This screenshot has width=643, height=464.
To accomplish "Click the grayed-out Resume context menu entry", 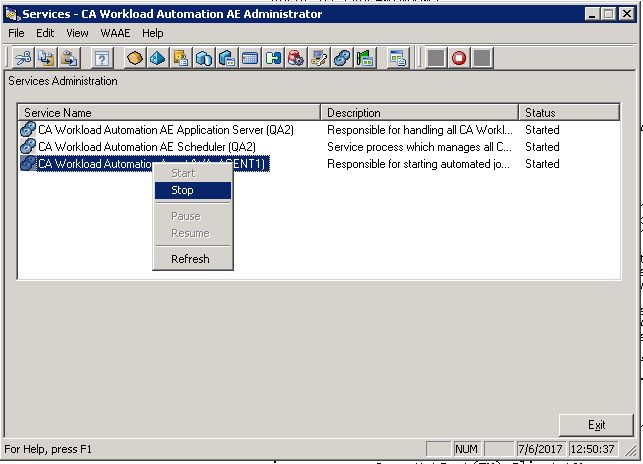I will (193, 233).
